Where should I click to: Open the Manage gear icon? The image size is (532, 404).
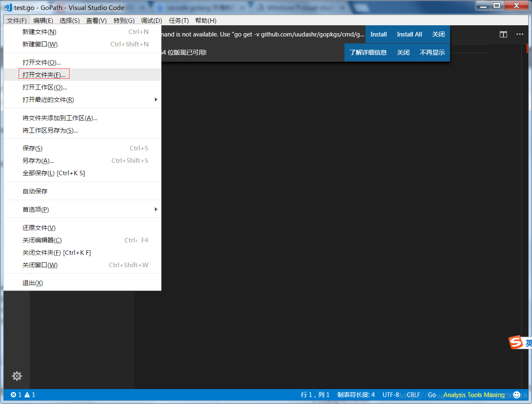click(17, 376)
